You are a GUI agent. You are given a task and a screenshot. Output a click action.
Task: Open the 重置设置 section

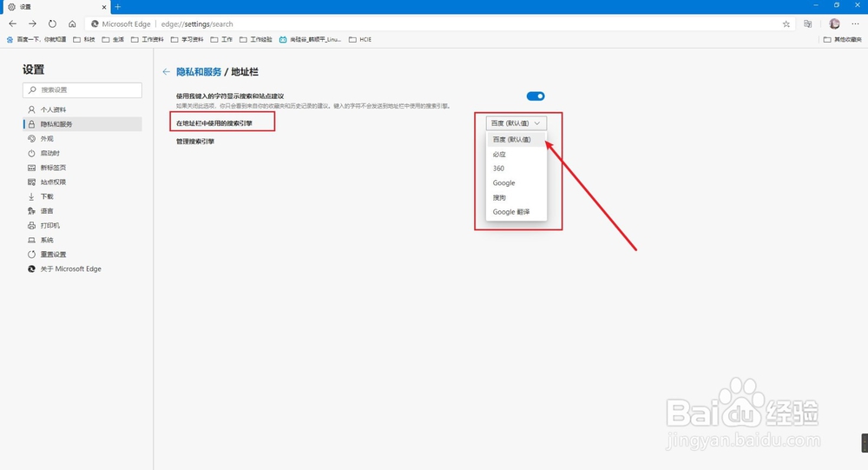[x=82, y=255]
